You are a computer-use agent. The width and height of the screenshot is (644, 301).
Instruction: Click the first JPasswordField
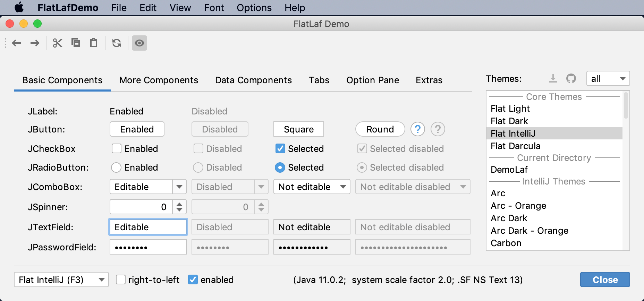(x=148, y=247)
